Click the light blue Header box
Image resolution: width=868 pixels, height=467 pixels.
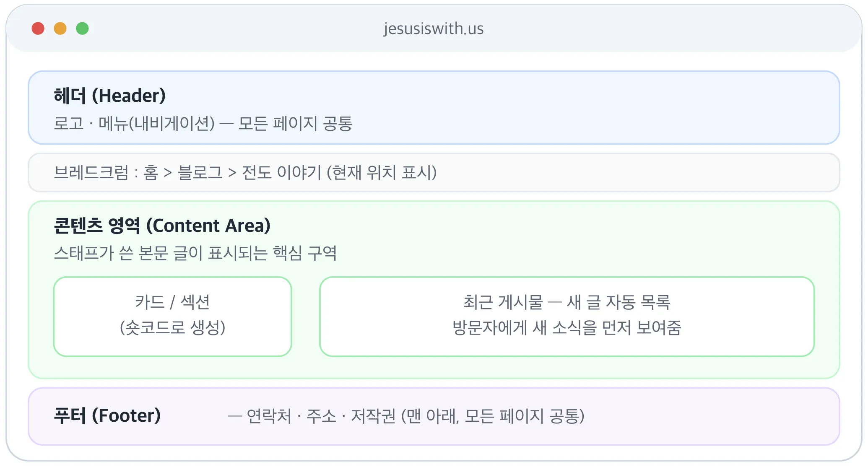point(434,108)
